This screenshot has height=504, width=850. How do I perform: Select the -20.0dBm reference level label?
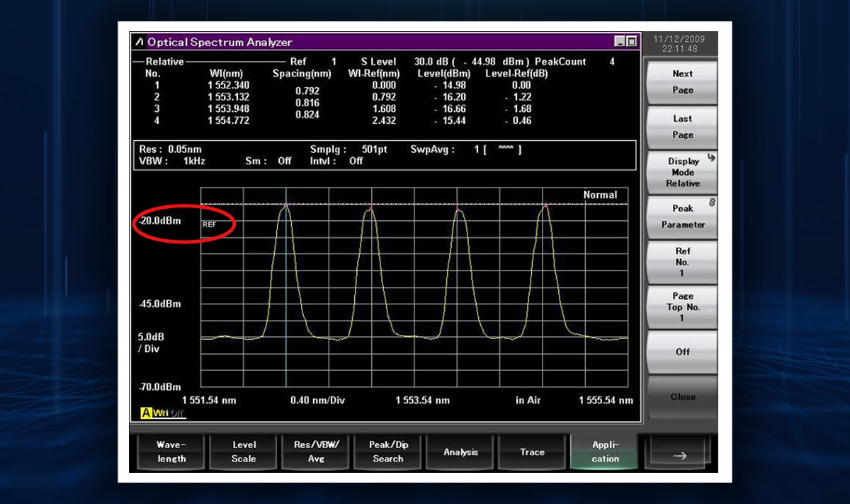159,221
